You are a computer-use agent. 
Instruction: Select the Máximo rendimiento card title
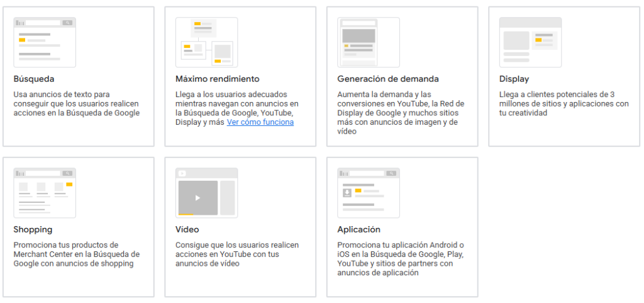coord(217,79)
